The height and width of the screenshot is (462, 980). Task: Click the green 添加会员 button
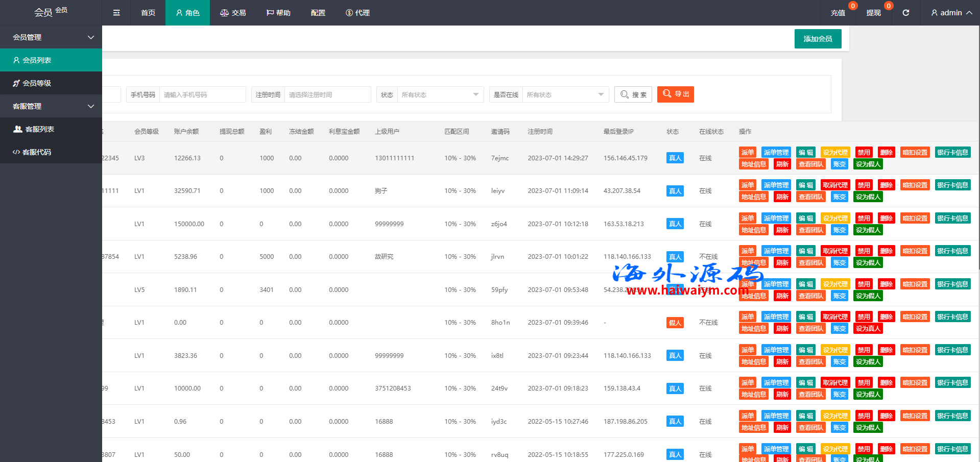[818, 39]
